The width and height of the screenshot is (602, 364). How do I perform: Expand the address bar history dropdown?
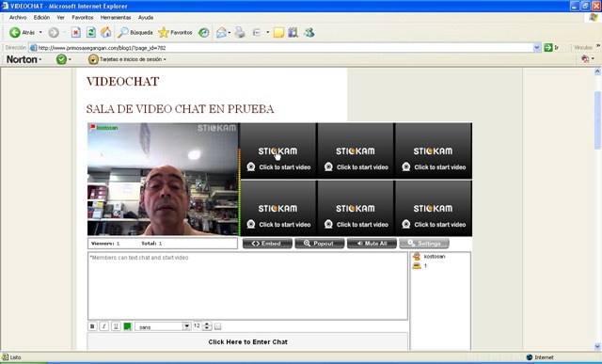click(537, 48)
